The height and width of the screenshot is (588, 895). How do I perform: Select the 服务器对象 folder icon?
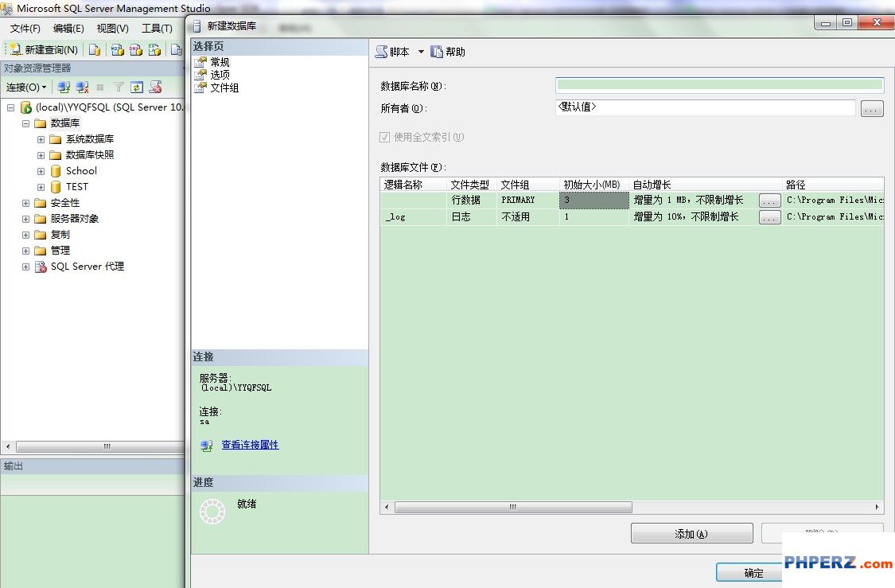[40, 220]
